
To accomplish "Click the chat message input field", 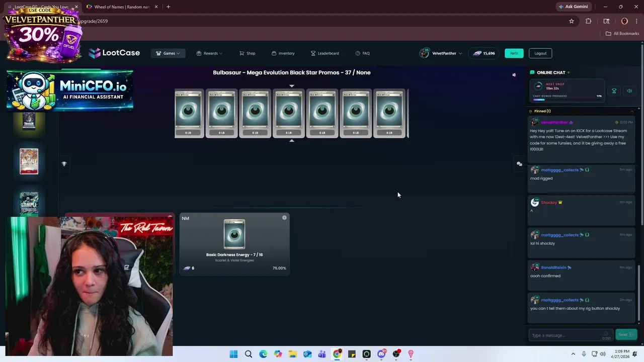I will (x=571, y=335).
